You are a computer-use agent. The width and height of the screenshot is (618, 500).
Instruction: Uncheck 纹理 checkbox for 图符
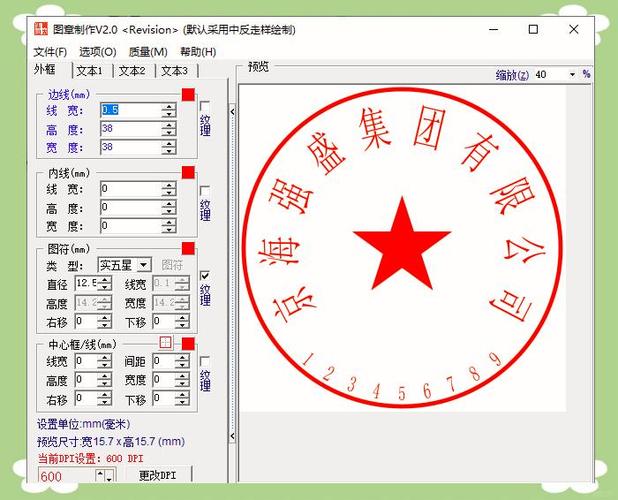point(205,276)
